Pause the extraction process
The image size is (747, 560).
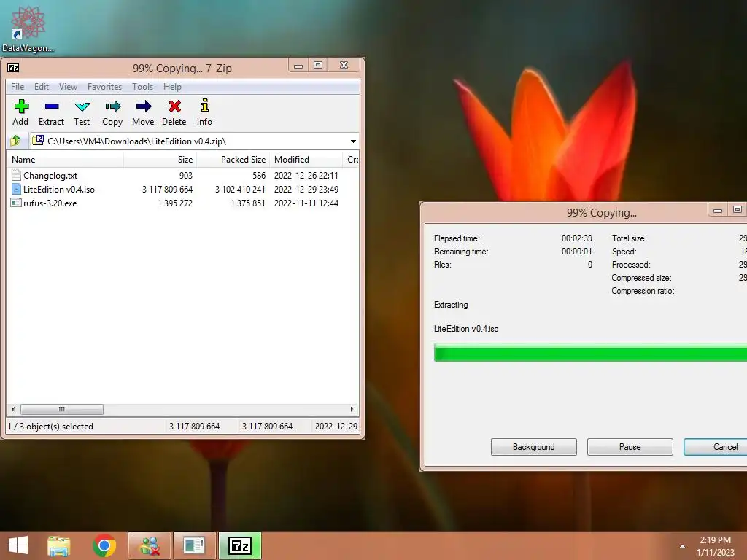tap(630, 447)
